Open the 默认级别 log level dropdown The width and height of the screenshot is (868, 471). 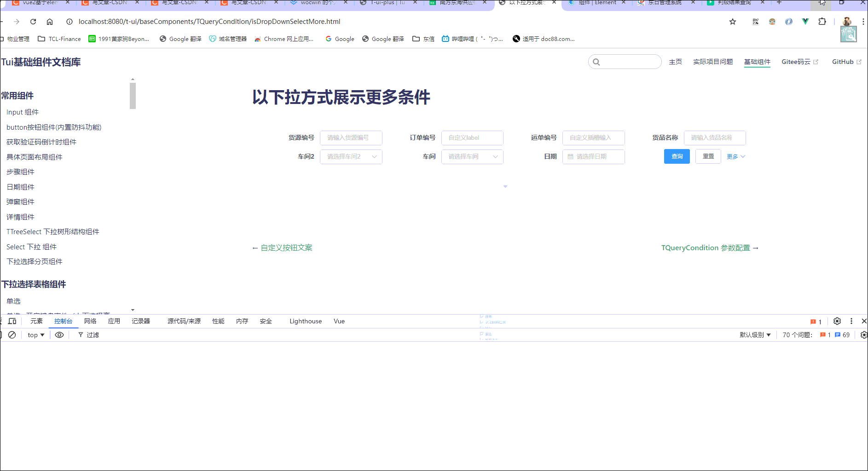pyautogui.click(x=755, y=335)
